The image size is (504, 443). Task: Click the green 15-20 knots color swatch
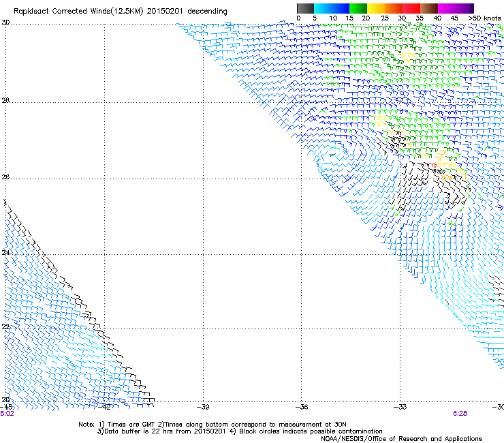(358, 8)
